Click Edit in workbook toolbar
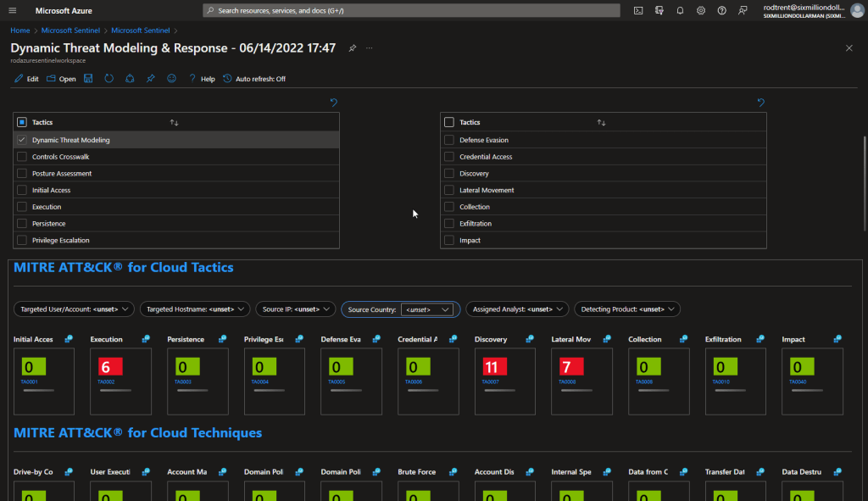This screenshot has width=868, height=501. tap(26, 79)
